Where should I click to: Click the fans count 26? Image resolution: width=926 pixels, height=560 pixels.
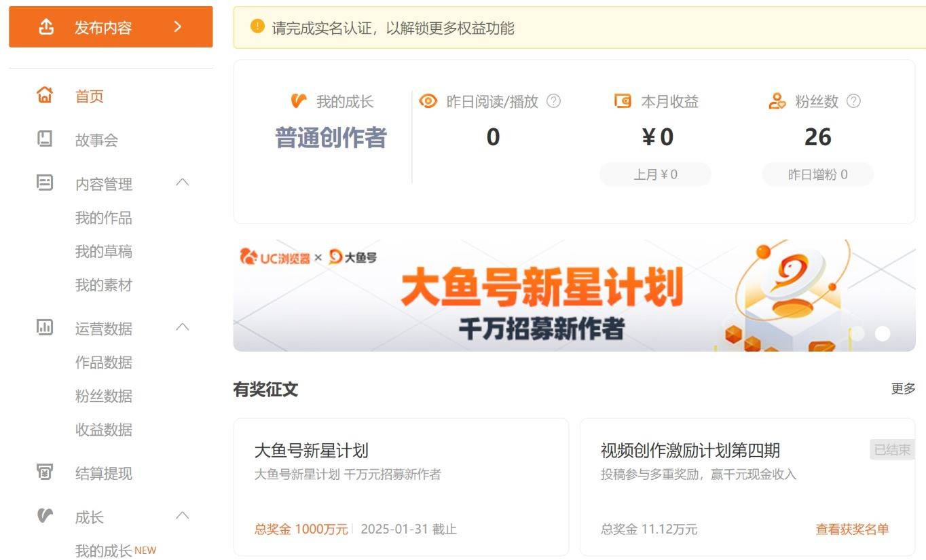(x=817, y=137)
